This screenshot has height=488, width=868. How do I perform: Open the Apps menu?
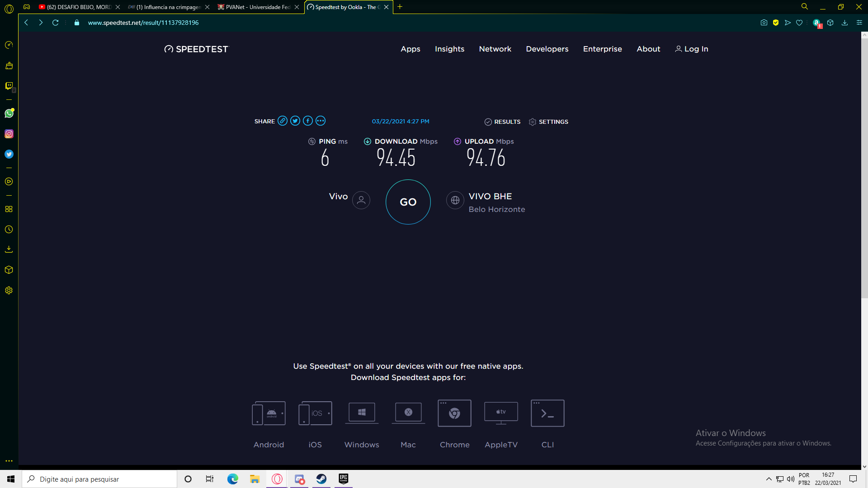click(410, 49)
